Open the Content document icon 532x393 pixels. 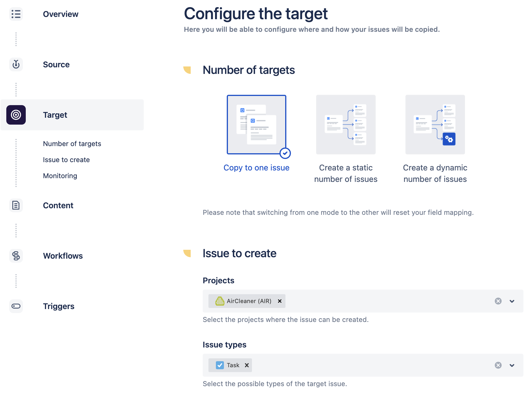16,205
